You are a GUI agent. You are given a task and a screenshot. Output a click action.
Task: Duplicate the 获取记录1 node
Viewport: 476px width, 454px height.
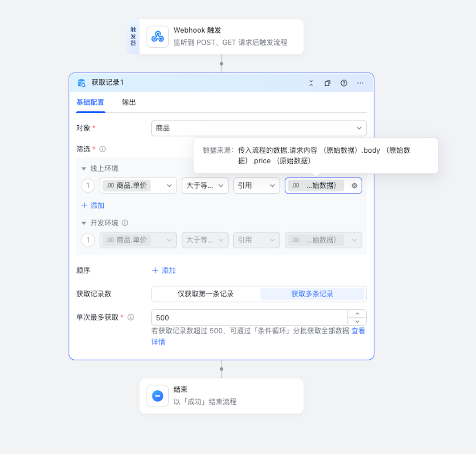pos(327,83)
